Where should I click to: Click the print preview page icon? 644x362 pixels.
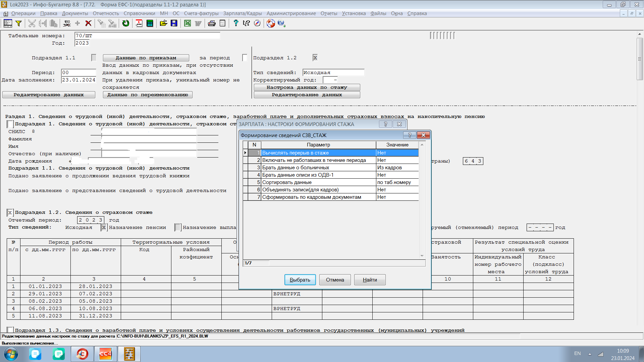click(x=222, y=23)
